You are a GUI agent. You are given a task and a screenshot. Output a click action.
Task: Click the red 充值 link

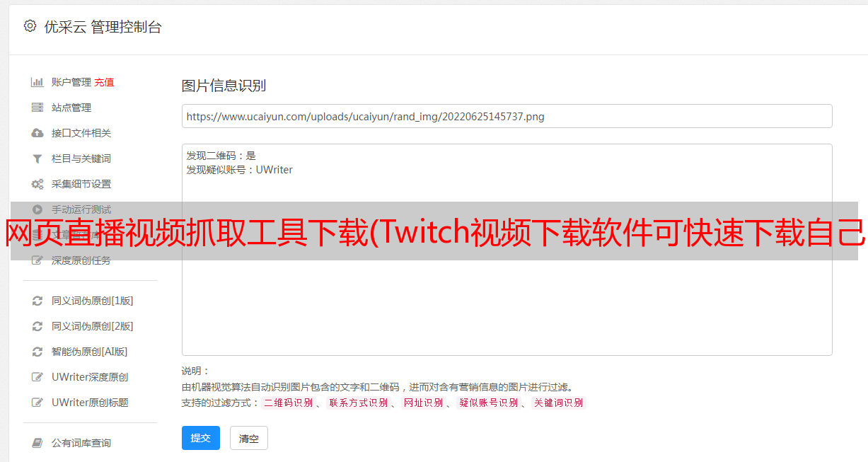(104, 82)
